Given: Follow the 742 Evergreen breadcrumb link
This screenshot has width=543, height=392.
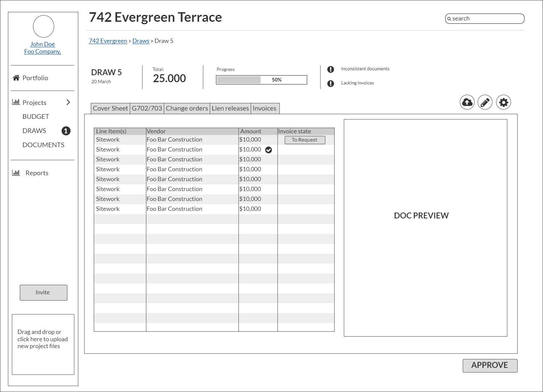Looking at the screenshot, I should tap(108, 41).
